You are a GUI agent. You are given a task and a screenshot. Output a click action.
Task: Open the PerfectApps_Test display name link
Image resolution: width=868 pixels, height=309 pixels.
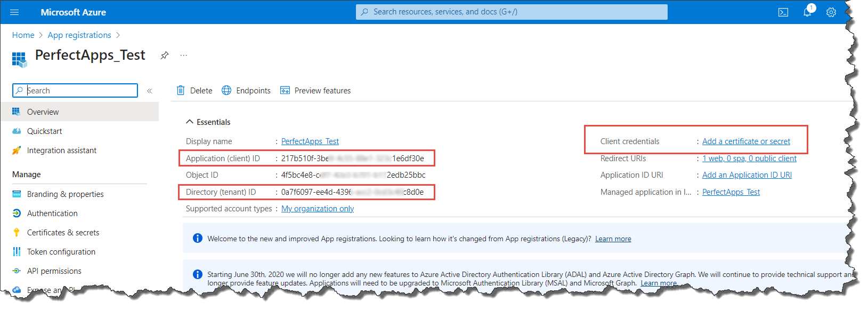tap(310, 141)
